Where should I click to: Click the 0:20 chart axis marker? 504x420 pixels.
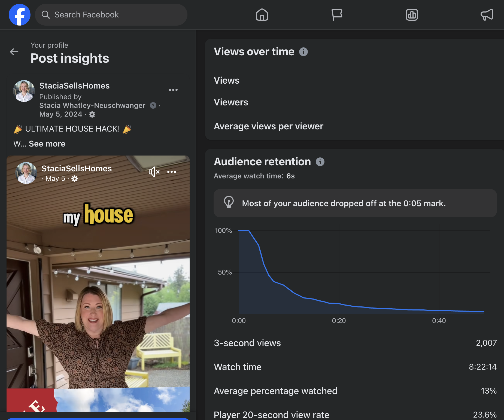(339, 321)
